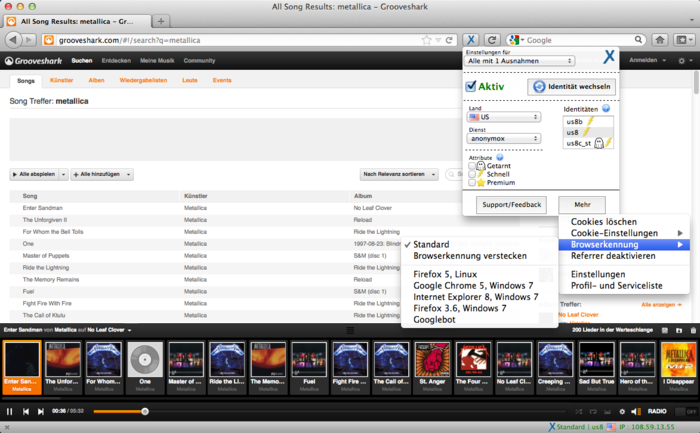Click the queue trash icon to clear queue
Viewport: 700px width, 433px height.
(693, 330)
